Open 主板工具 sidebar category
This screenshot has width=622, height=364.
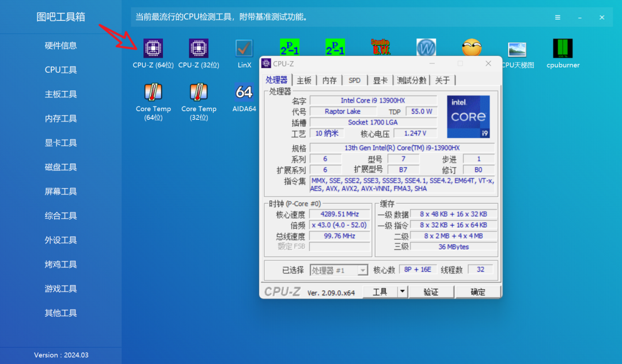(60, 94)
